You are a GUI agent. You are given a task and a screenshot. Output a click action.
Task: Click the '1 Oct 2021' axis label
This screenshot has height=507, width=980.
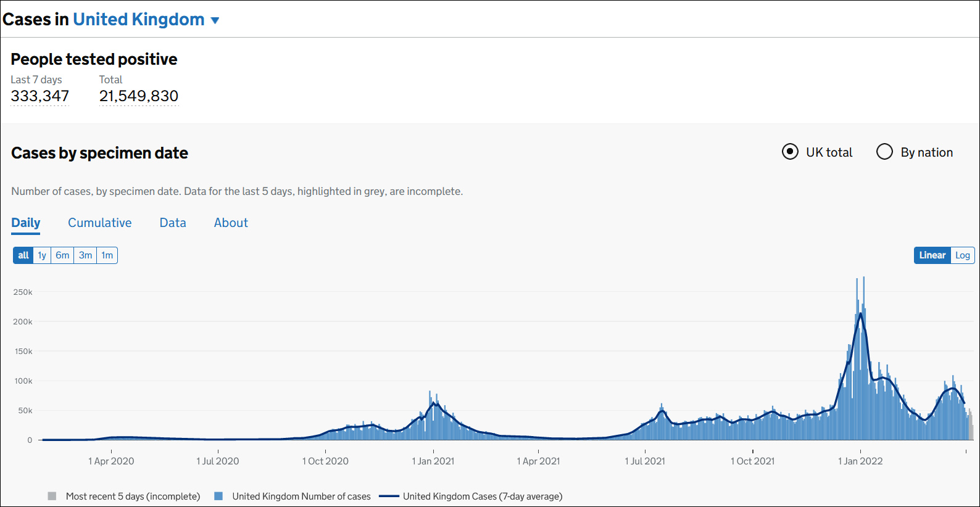point(752,461)
